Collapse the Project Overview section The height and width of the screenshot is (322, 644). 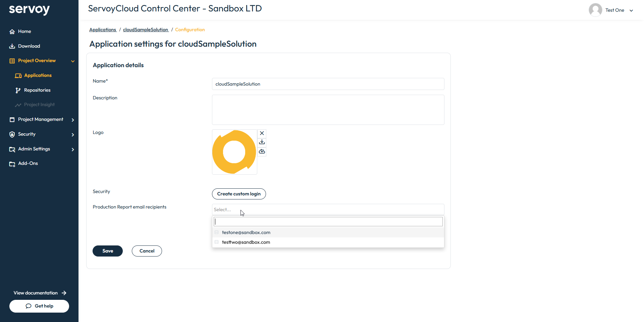coord(73,61)
